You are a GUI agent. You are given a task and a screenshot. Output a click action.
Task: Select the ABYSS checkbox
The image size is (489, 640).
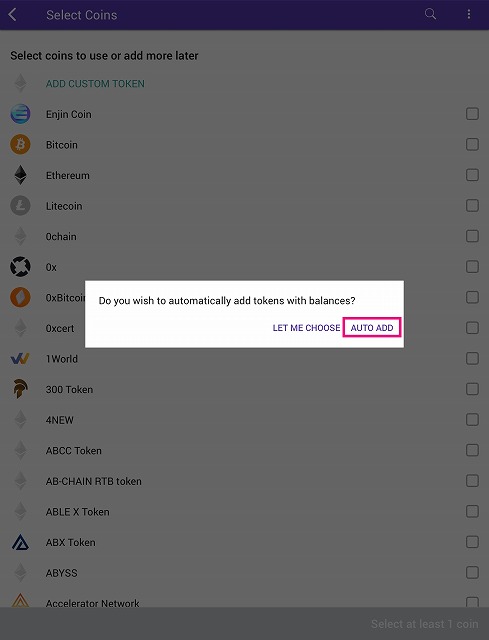point(472,572)
